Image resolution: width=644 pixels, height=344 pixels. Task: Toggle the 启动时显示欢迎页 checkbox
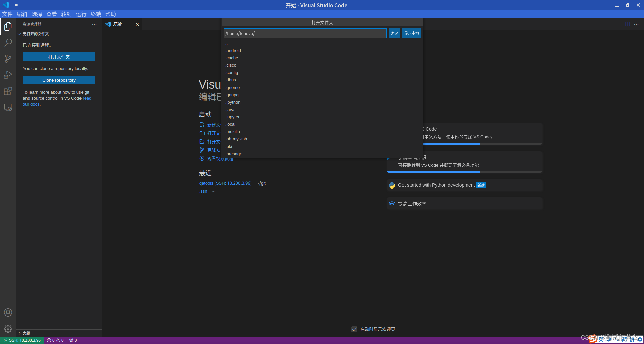354,329
